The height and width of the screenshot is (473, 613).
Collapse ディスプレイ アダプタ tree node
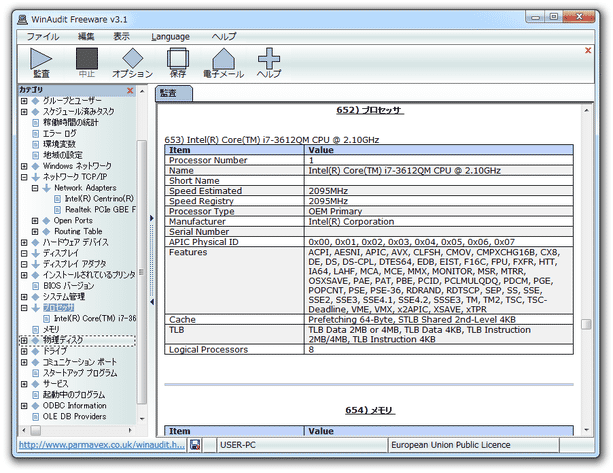coord(24,264)
